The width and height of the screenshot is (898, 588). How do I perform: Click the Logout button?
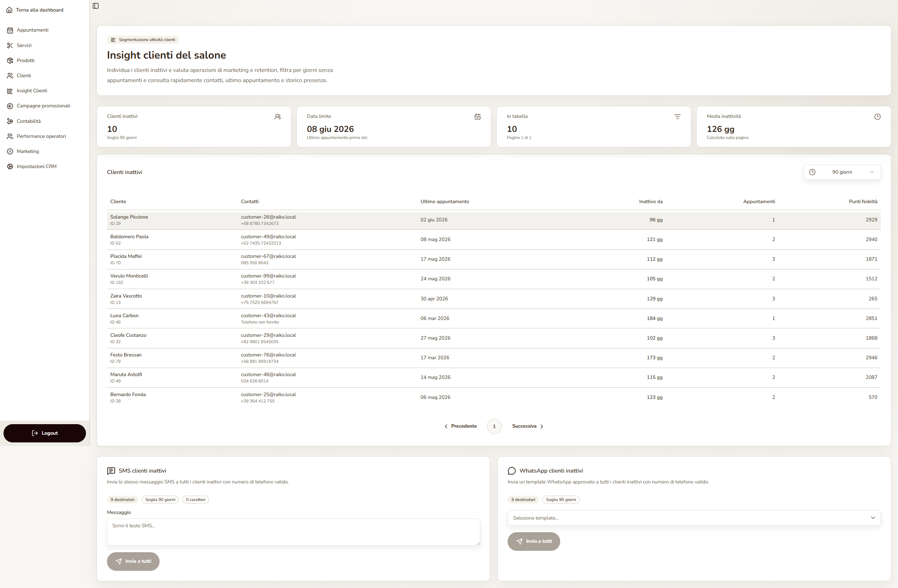coord(45,433)
